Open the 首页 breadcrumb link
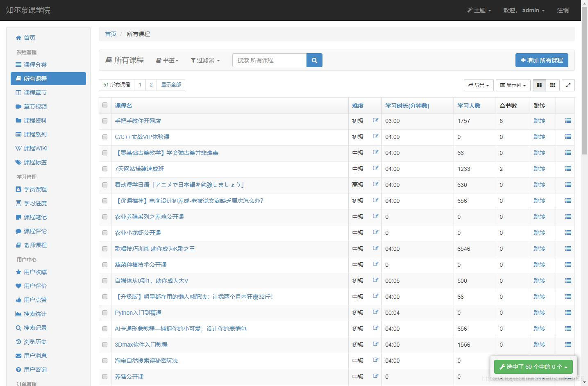588x386 pixels. pos(111,34)
